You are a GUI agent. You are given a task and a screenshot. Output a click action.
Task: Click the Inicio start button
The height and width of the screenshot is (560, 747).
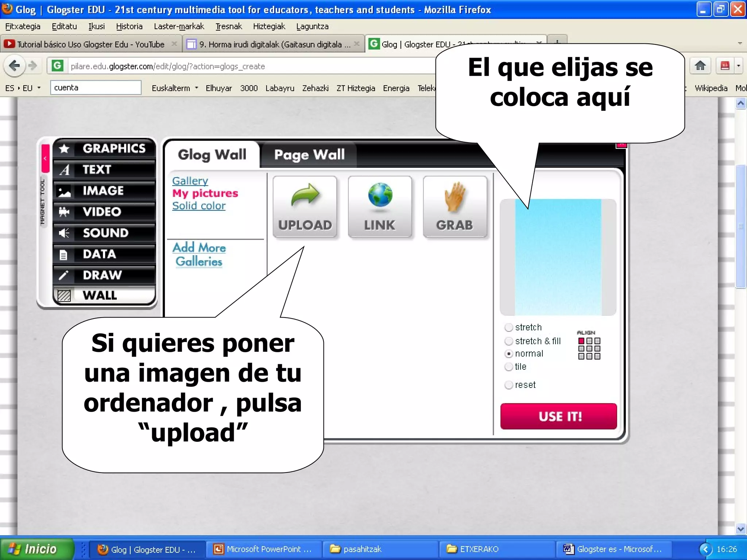pos(36,549)
